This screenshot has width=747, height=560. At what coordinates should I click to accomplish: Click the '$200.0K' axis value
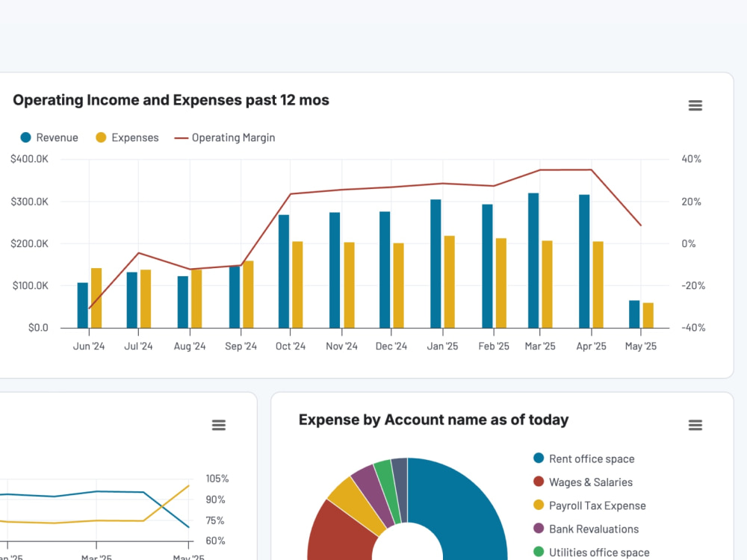point(30,244)
